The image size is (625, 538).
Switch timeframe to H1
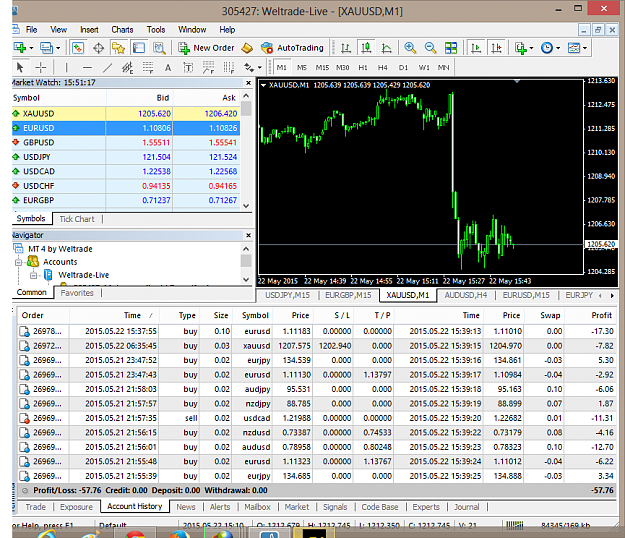363,68
